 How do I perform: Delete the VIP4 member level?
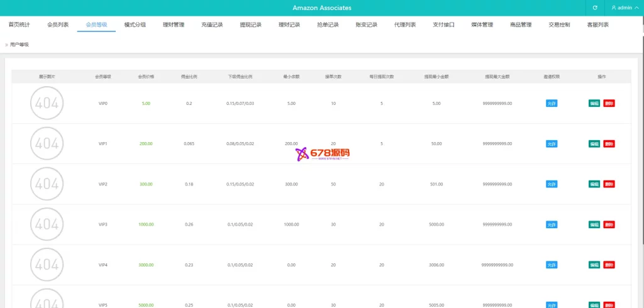click(x=609, y=265)
